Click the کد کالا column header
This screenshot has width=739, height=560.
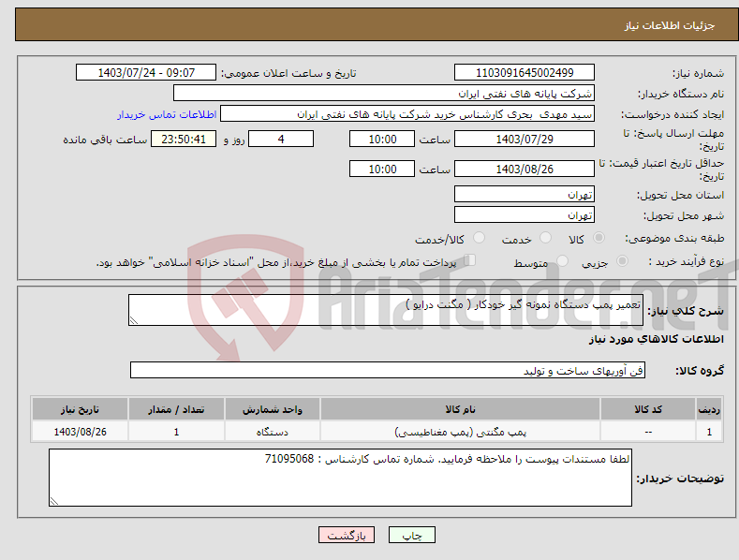(648, 409)
